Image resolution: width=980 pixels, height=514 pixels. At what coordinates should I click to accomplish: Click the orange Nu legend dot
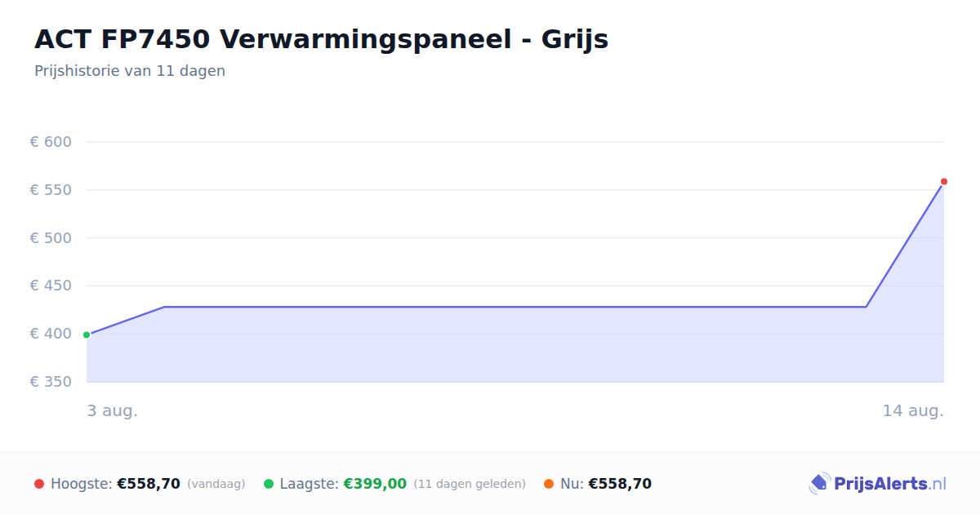click(x=549, y=484)
